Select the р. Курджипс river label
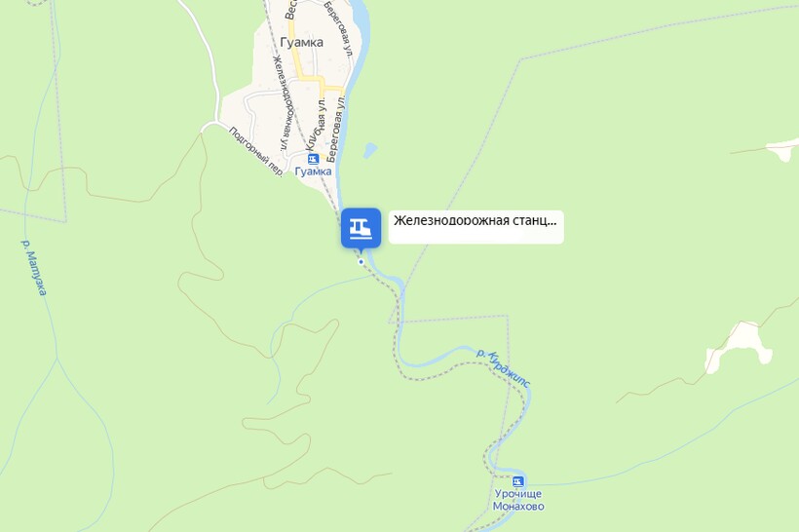 (x=504, y=368)
